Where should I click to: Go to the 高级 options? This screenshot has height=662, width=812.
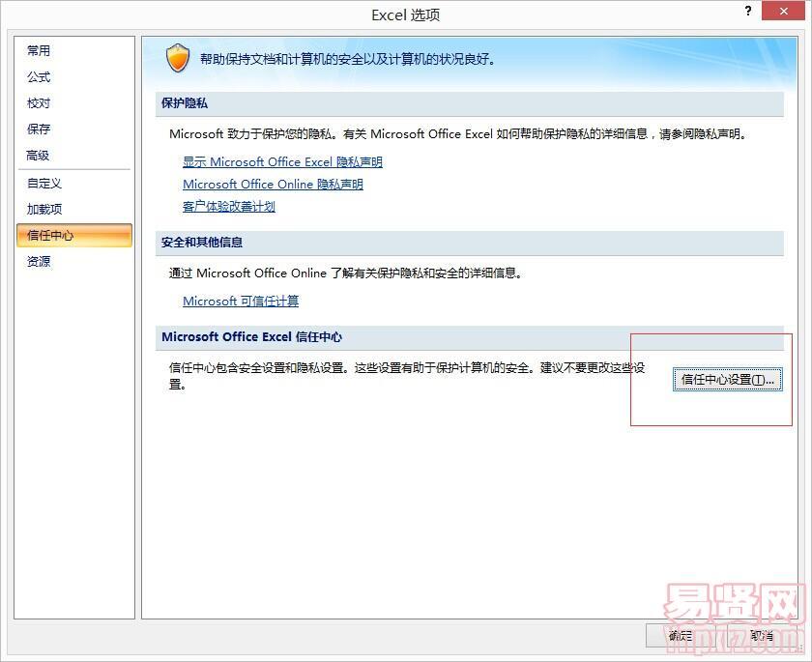click(74, 156)
